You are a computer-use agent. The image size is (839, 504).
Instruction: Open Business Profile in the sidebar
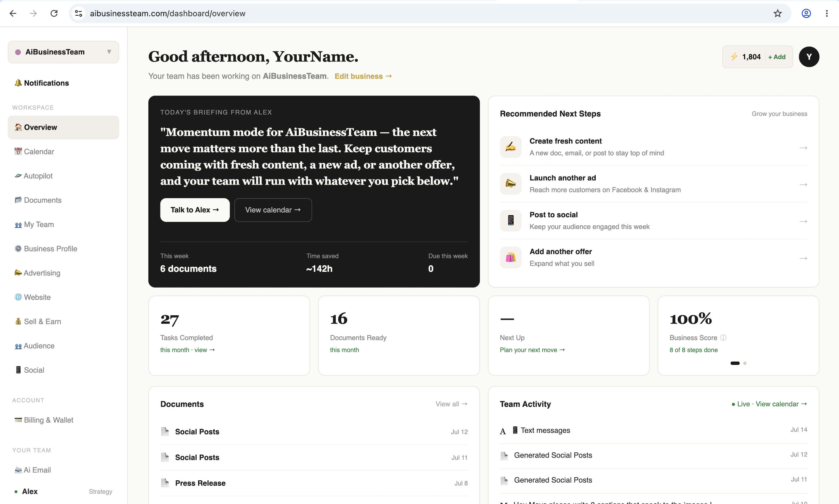click(x=63, y=249)
